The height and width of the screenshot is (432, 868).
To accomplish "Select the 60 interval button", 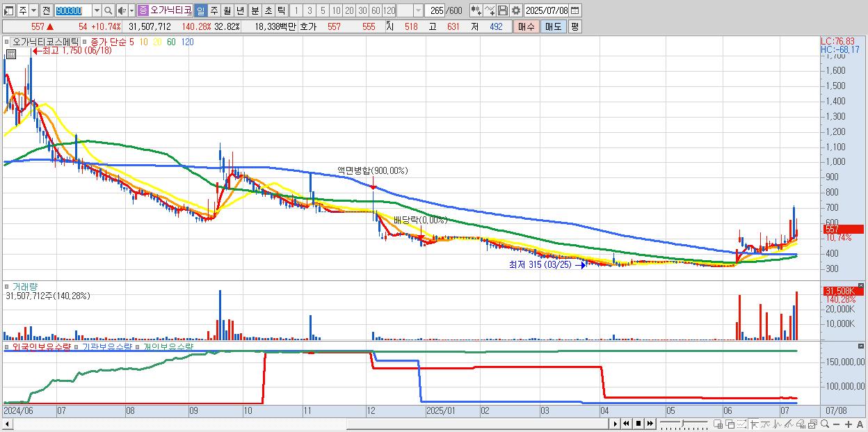I will (376, 10).
